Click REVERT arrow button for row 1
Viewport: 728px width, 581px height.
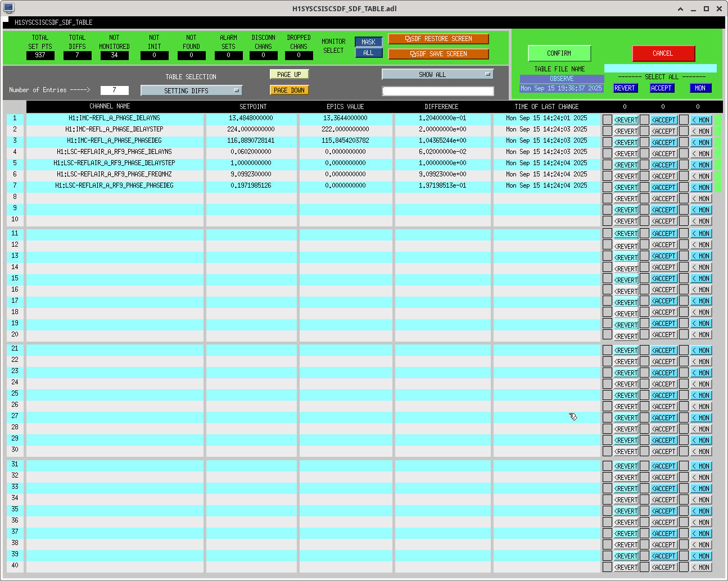626,120
